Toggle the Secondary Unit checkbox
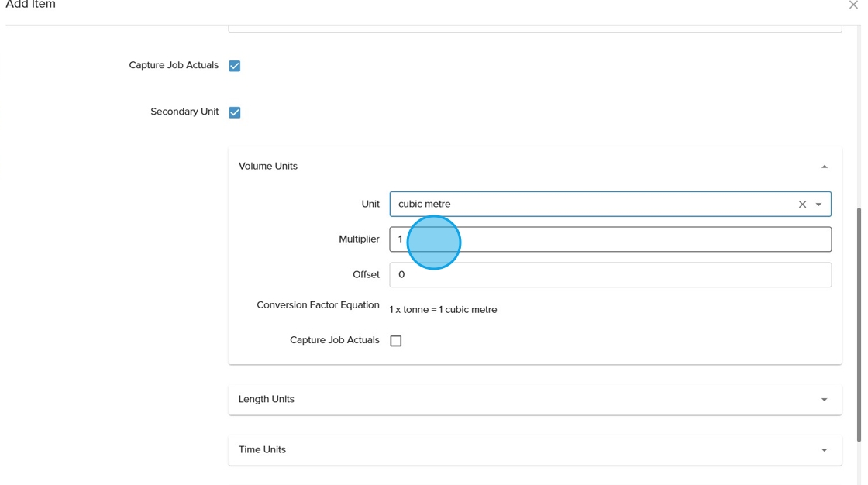This screenshot has width=868, height=485. click(235, 112)
